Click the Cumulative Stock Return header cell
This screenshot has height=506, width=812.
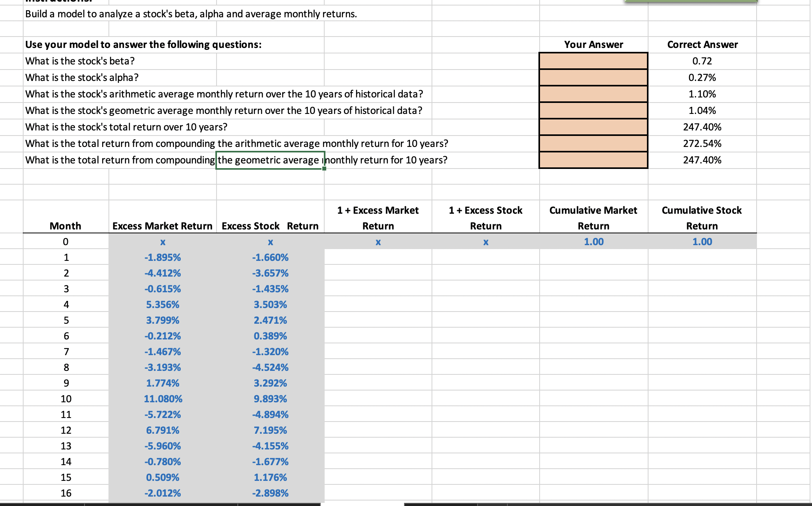[x=702, y=218]
